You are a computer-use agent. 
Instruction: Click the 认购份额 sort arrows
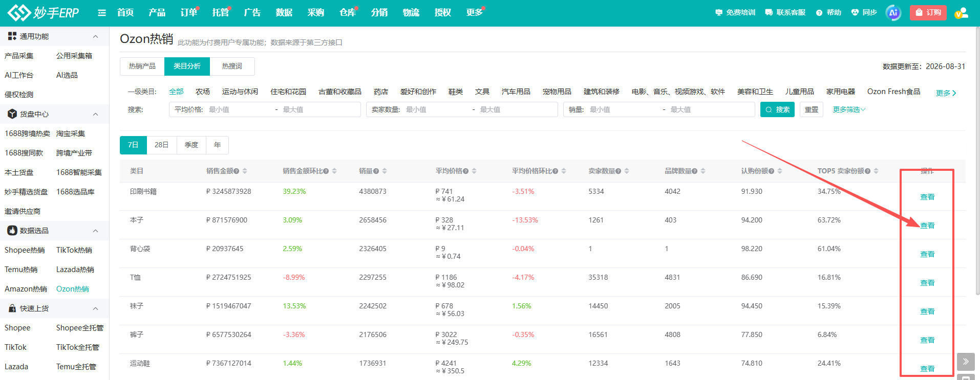pyautogui.click(x=780, y=171)
